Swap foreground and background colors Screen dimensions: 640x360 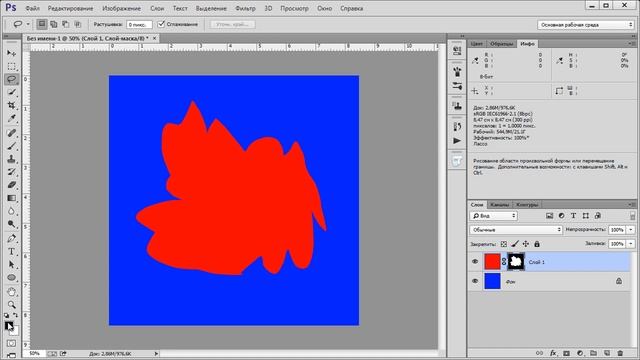click(x=16, y=315)
